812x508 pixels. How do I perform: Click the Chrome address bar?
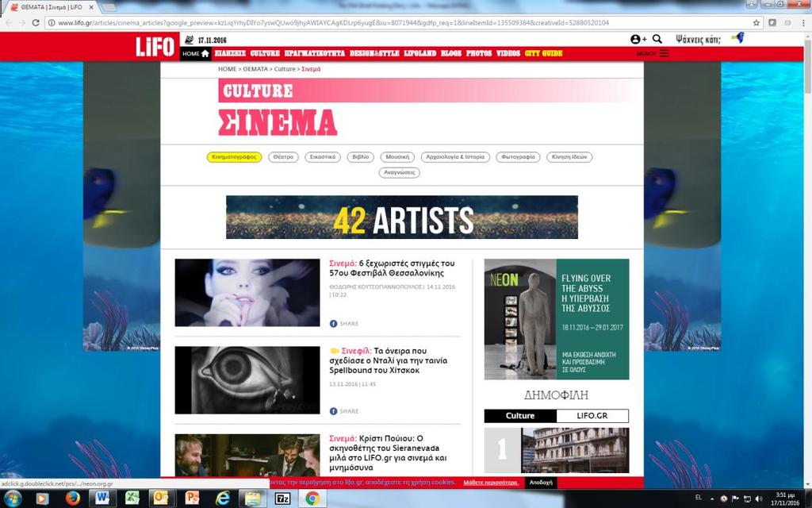(399, 23)
